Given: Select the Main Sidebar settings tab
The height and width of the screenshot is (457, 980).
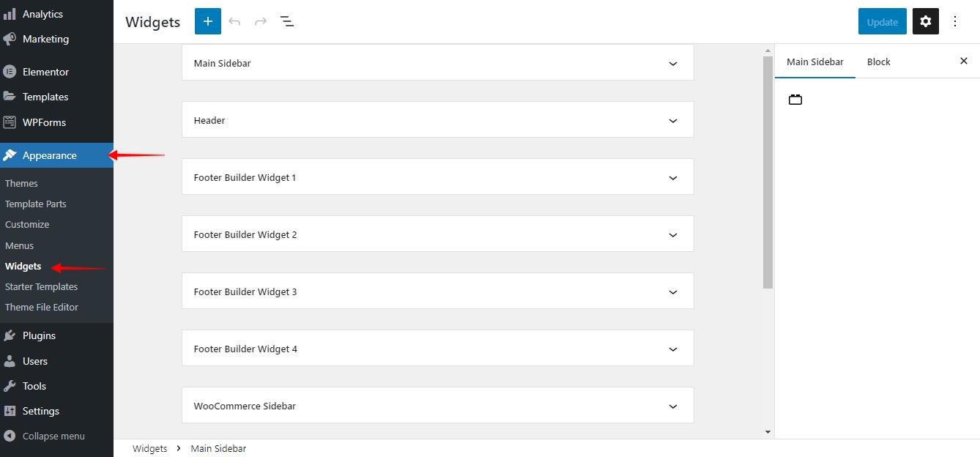Looking at the screenshot, I should [815, 62].
